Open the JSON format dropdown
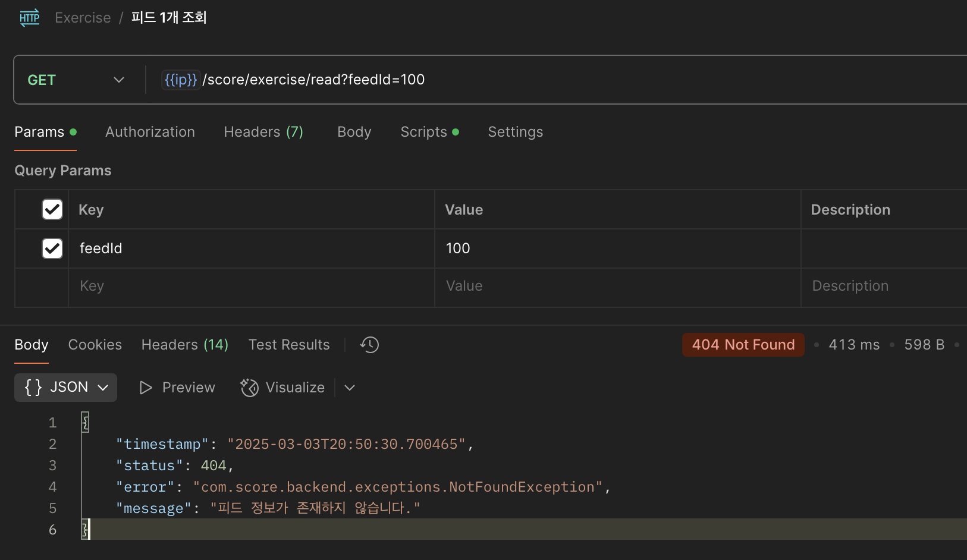 65,388
